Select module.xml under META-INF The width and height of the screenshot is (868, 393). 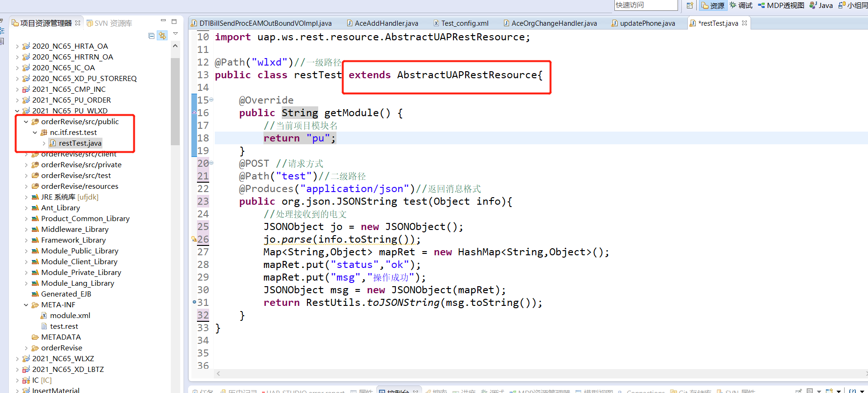[70, 316]
